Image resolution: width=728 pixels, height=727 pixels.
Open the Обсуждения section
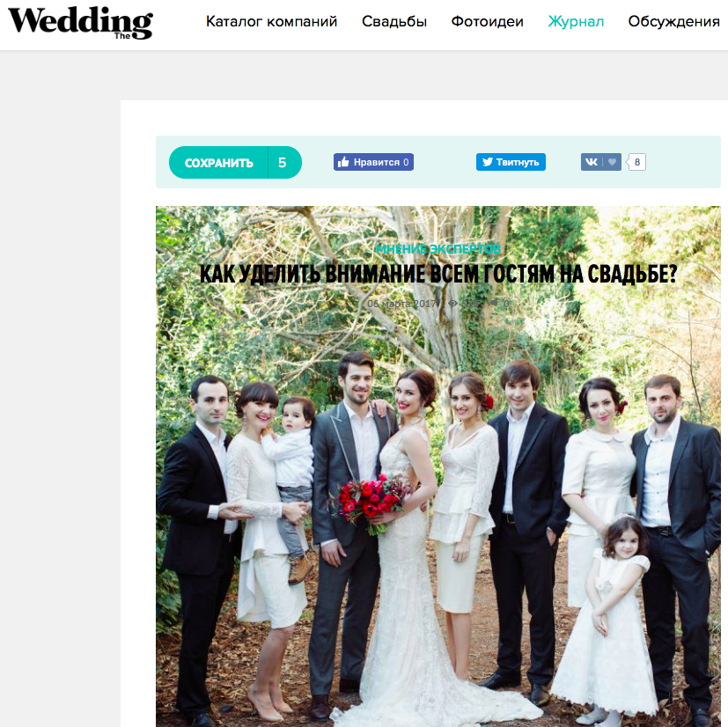pos(673,21)
